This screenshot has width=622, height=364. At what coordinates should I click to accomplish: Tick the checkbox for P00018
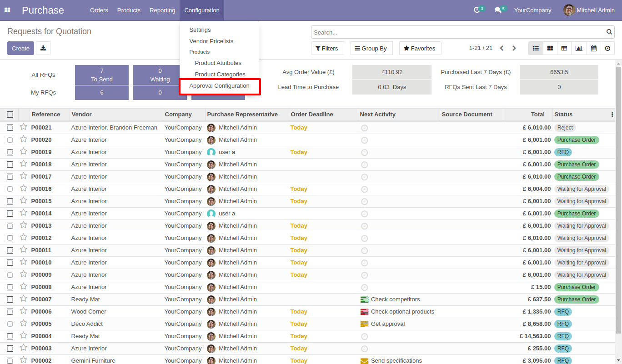pos(10,165)
